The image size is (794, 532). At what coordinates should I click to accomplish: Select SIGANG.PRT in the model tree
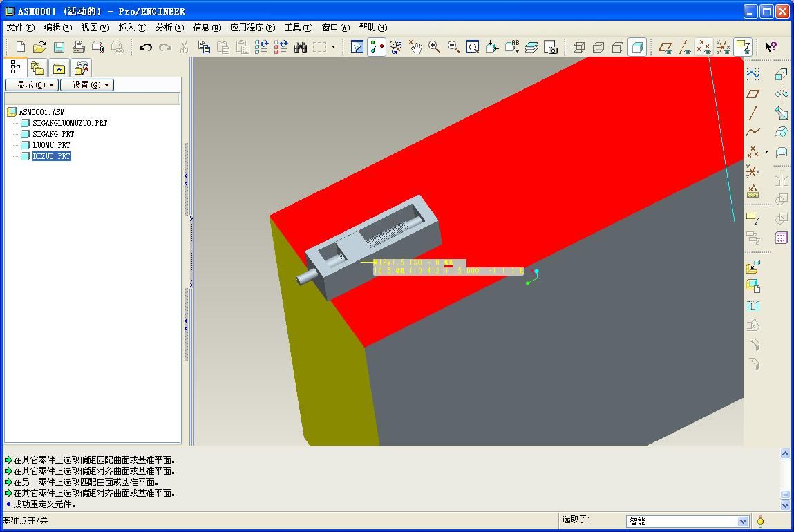[x=53, y=134]
